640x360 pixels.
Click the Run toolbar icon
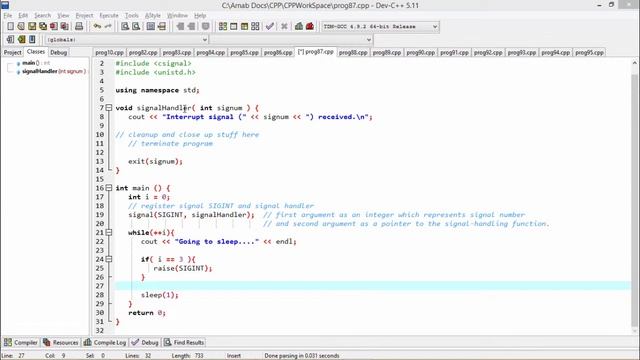[x=233, y=27]
